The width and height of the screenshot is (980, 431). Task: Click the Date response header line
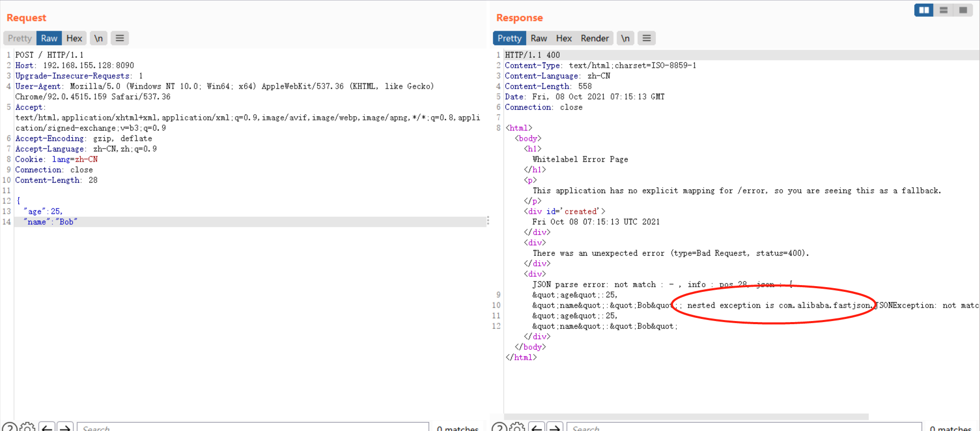pos(585,97)
